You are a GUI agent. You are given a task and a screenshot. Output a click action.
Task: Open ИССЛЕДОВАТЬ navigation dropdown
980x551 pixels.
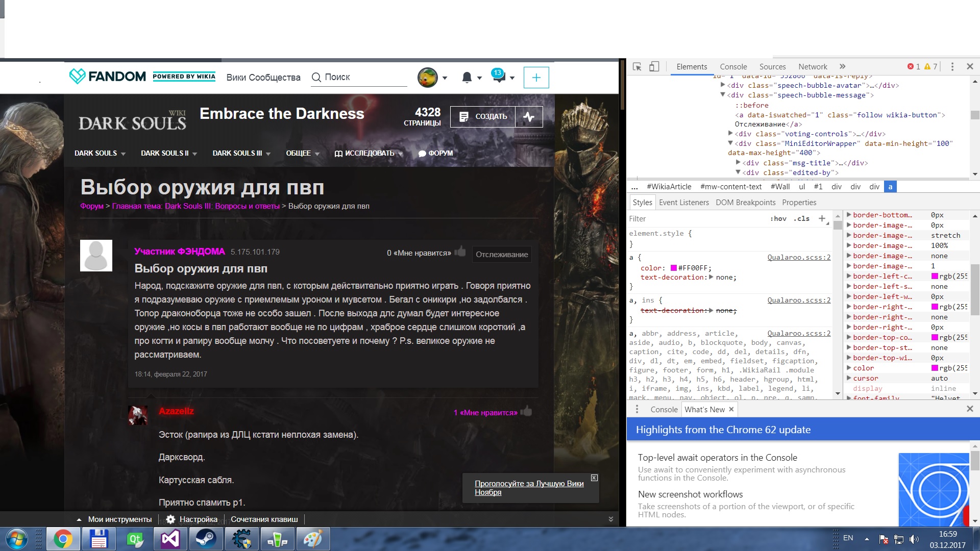(x=369, y=153)
